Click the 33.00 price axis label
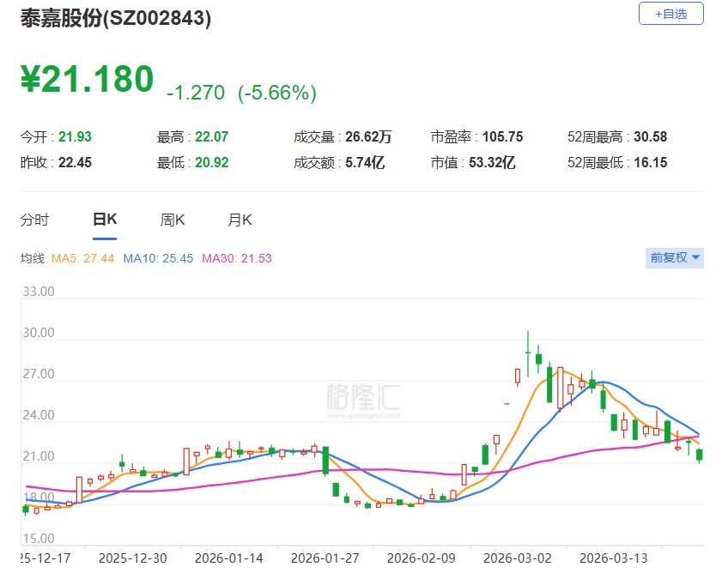 tap(39, 292)
